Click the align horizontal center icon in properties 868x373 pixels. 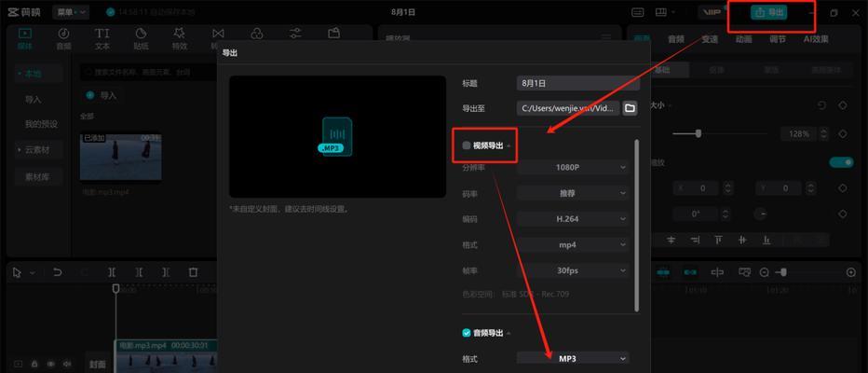671,240
